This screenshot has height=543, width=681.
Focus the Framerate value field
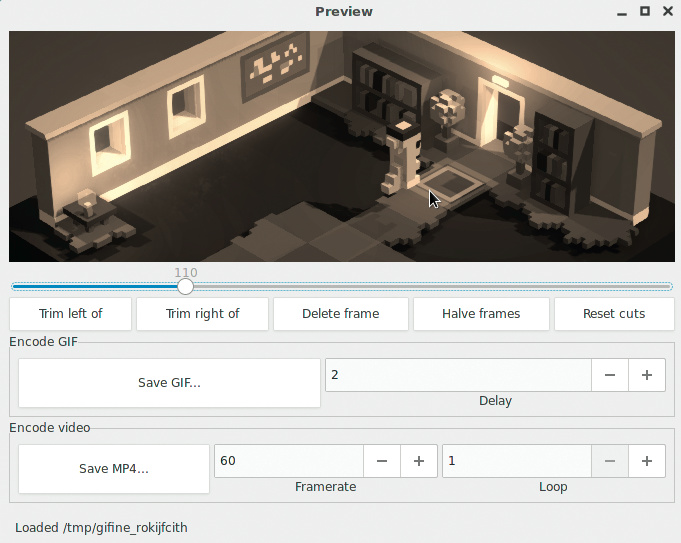click(x=288, y=461)
